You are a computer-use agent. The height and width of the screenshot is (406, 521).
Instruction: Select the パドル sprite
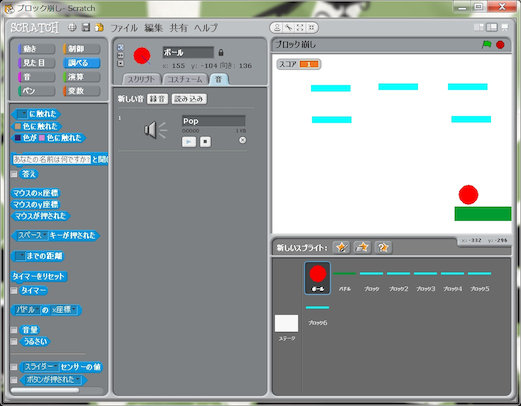pyautogui.click(x=344, y=280)
